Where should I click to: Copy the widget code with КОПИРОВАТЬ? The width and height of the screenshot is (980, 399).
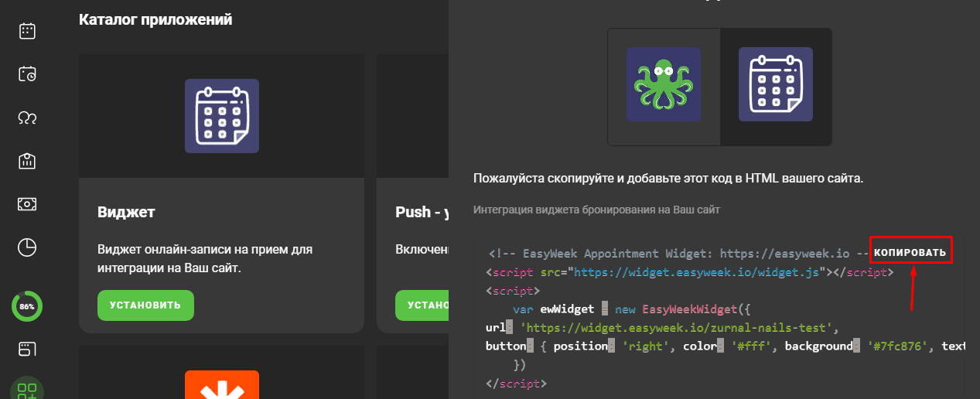point(910,253)
